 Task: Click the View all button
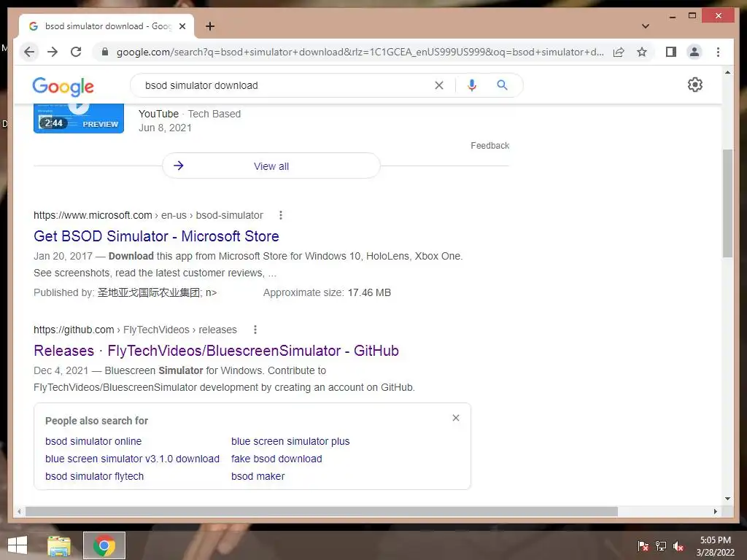point(271,166)
